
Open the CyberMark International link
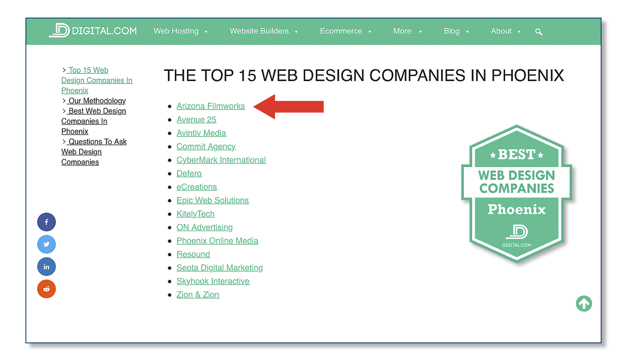221,160
